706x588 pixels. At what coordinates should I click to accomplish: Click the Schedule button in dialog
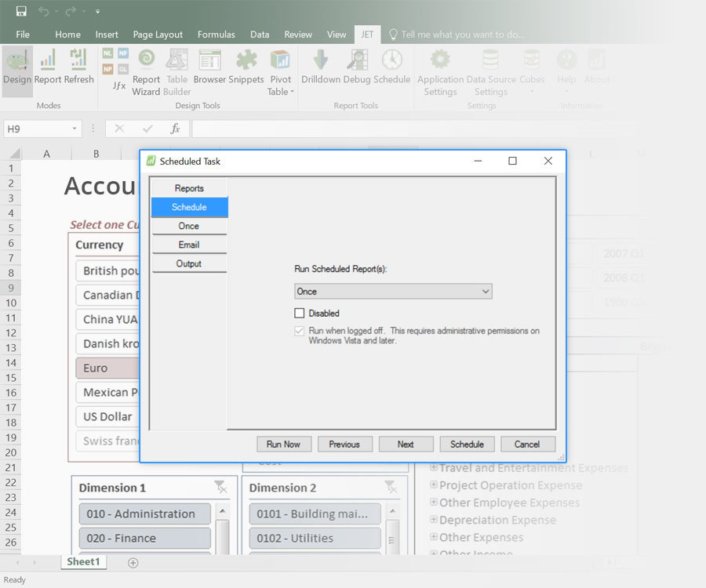tap(467, 444)
